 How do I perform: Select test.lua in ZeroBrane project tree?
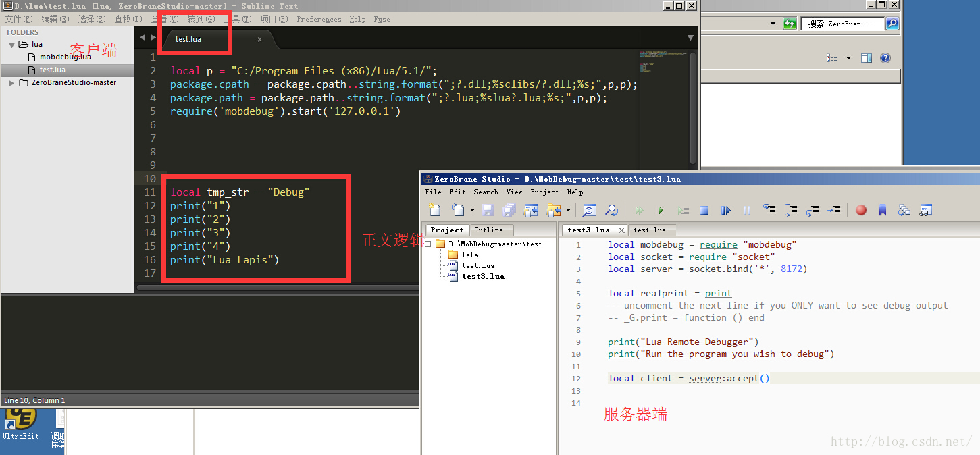pyautogui.click(x=471, y=265)
